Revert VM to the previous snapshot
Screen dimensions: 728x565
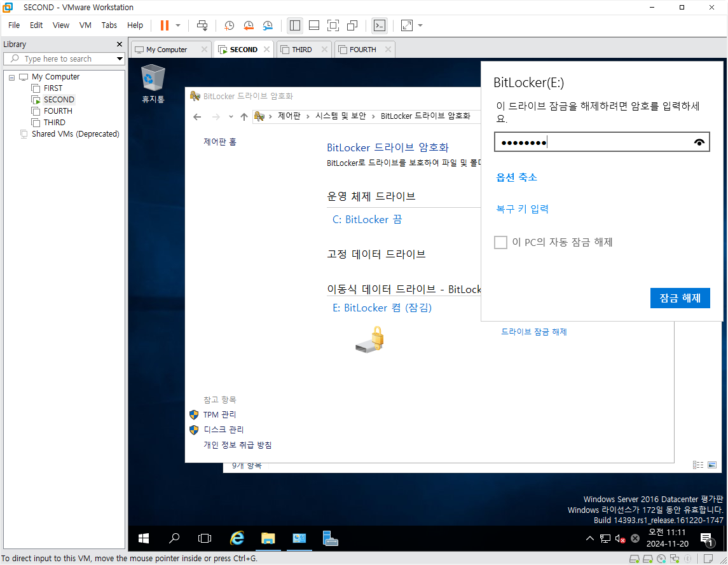249,25
